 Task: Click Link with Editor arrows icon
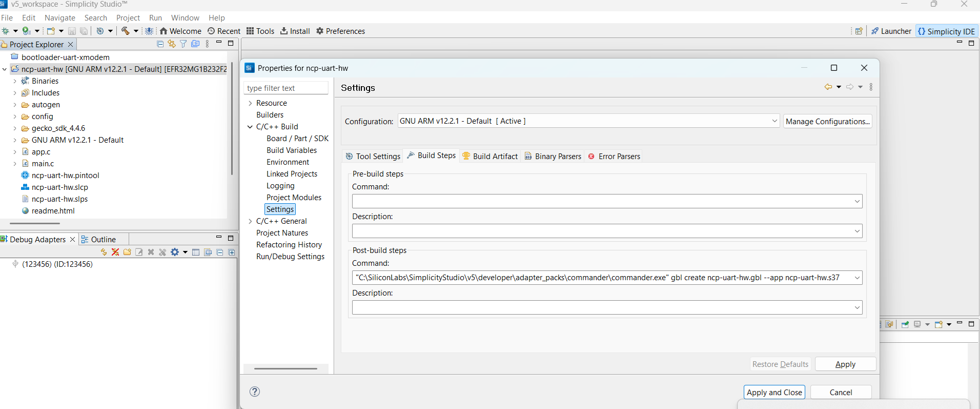click(x=171, y=44)
